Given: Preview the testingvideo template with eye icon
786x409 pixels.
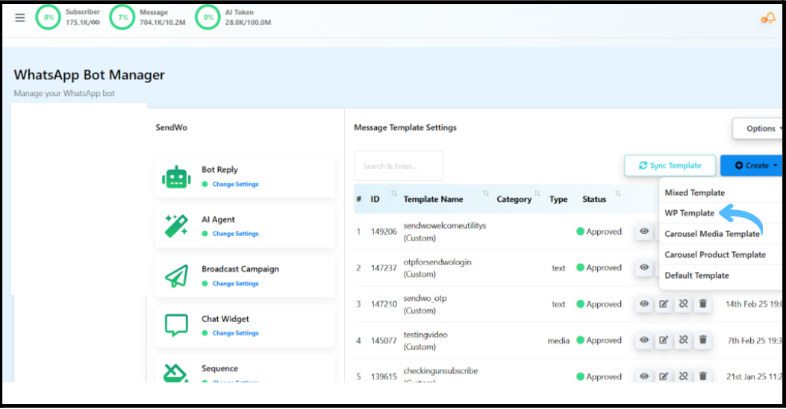Looking at the screenshot, I should [645, 341].
